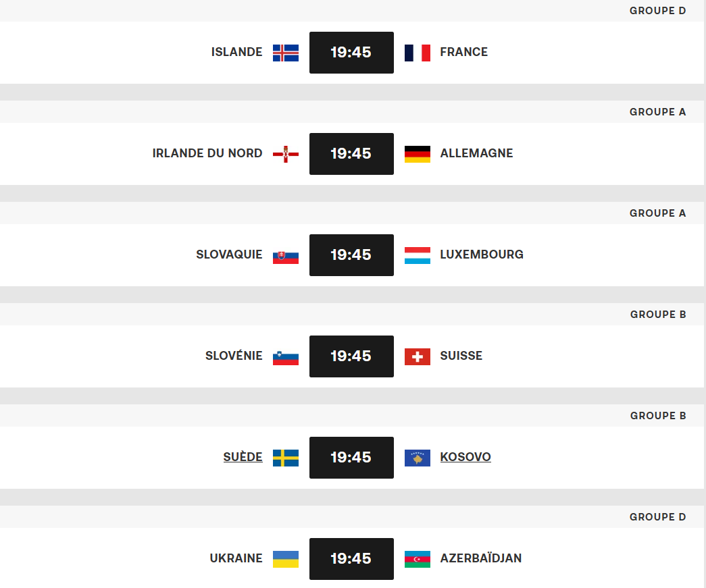Click the Luxembourg flag icon

point(418,255)
